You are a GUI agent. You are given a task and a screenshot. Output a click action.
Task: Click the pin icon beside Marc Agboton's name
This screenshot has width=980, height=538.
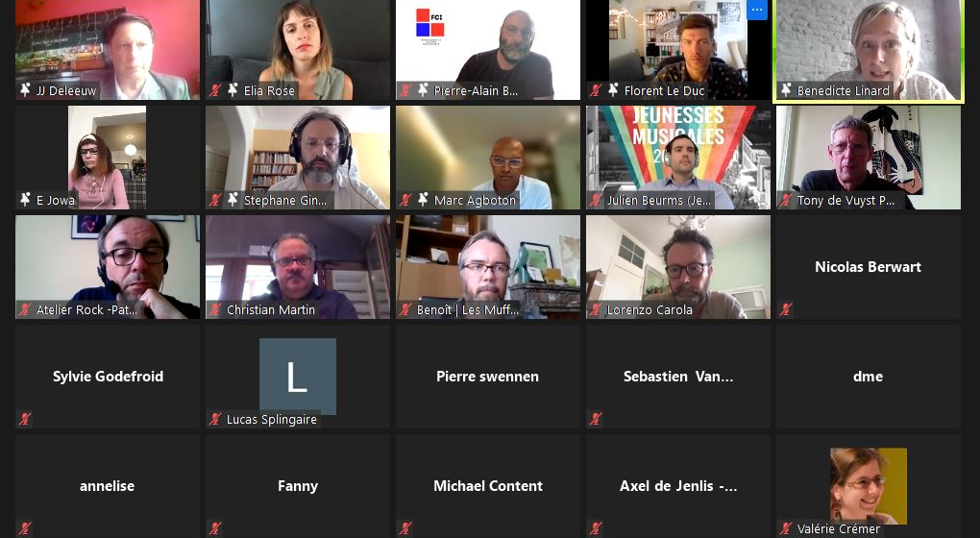pyautogui.click(x=423, y=199)
